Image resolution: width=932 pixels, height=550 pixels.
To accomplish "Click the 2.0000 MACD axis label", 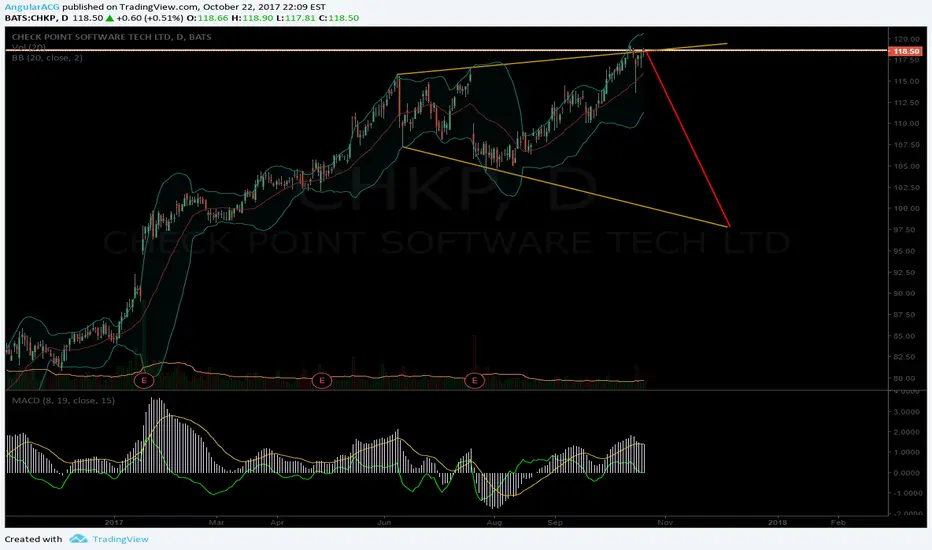I will (907, 432).
